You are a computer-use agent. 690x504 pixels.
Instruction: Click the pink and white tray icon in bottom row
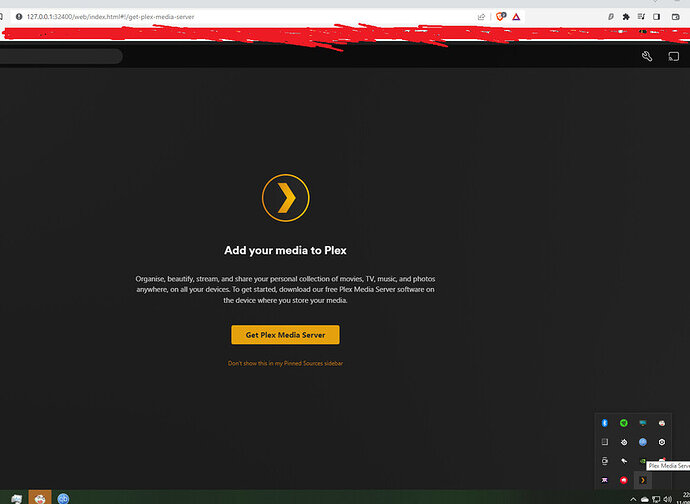coord(605,480)
